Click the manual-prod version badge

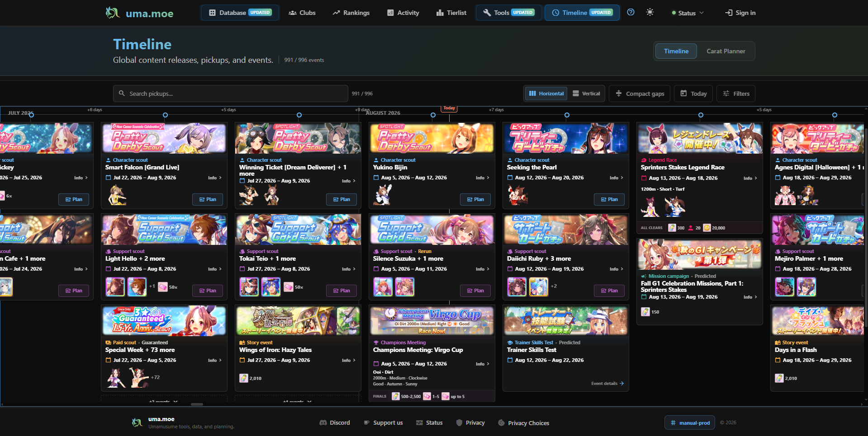690,423
